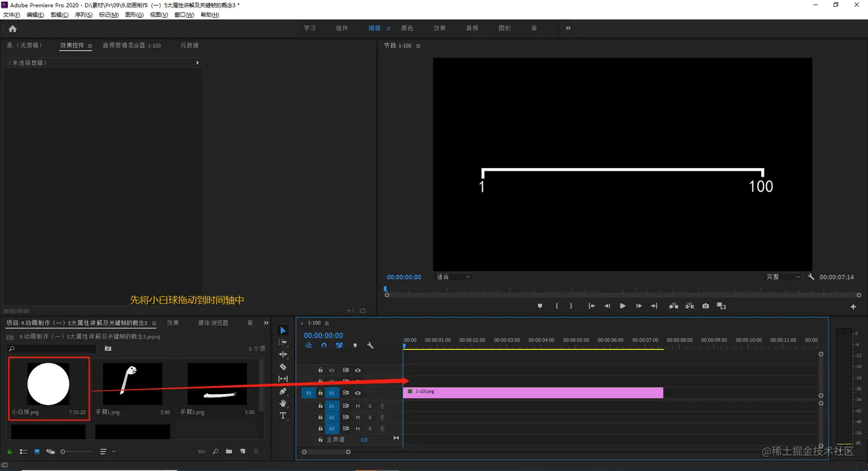Image resolution: width=868 pixels, height=471 pixels.
Task: Open the 序列(S) menu
Action: [x=83, y=15]
